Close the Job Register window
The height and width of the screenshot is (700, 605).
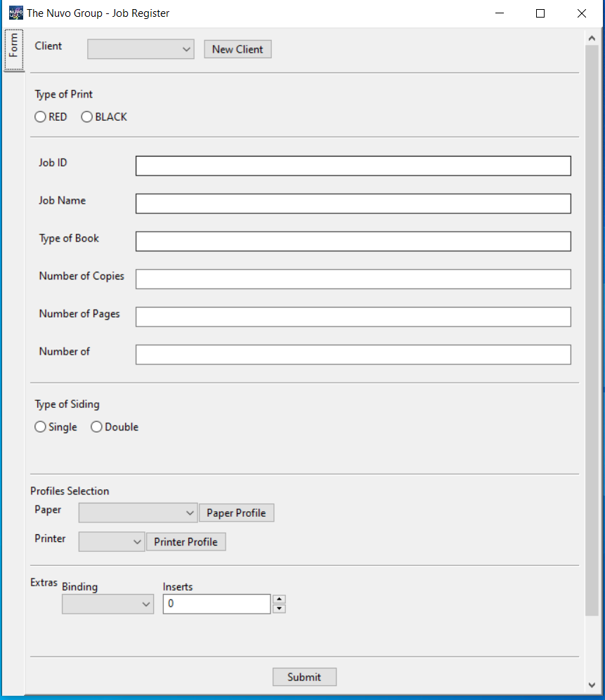click(x=581, y=13)
